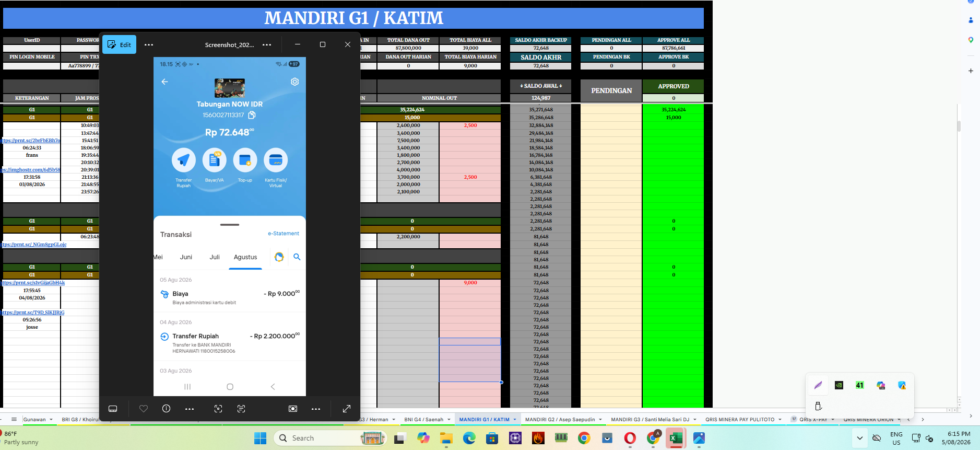Click the zoom-to-fit icon in the Photos toolbar
This screenshot has height=450, width=980.
[293, 409]
